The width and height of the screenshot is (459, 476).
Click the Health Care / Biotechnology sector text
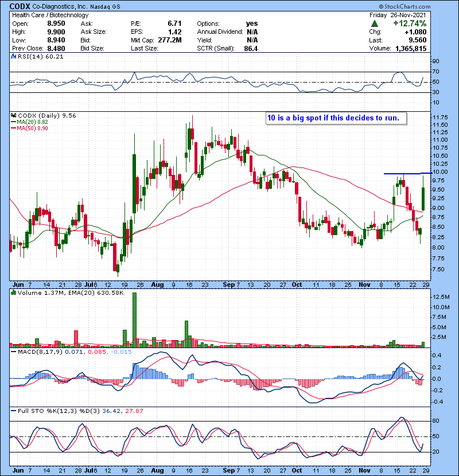pos(50,15)
